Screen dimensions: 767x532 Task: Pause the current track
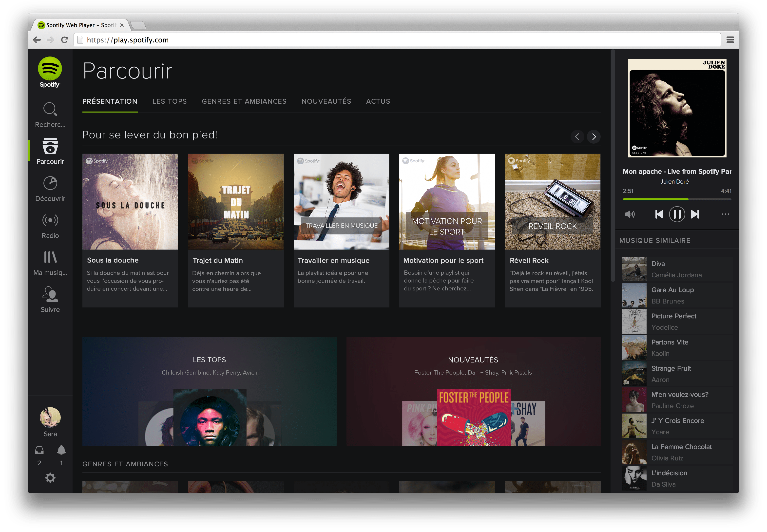click(x=677, y=214)
